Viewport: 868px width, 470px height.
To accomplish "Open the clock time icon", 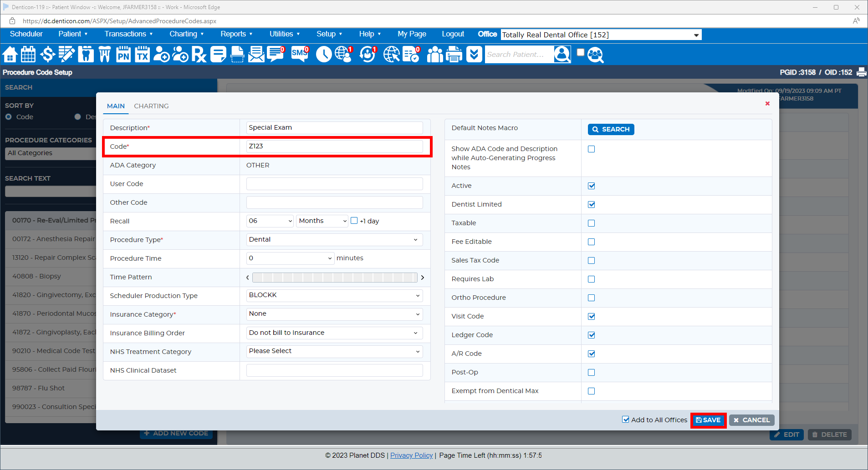I will point(324,54).
